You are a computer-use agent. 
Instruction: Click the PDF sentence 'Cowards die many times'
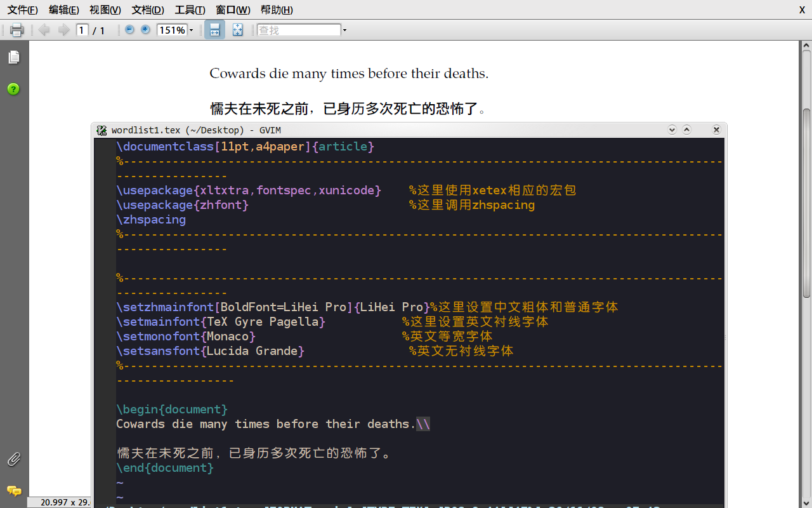(349, 74)
